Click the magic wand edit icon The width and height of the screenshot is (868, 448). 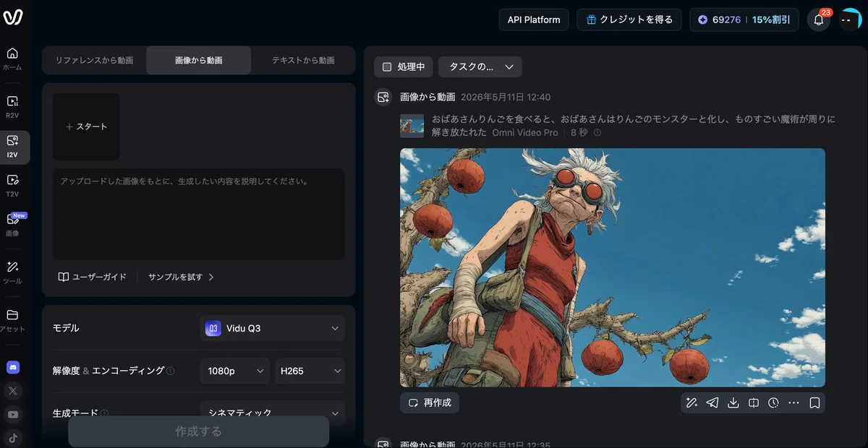[692, 402]
